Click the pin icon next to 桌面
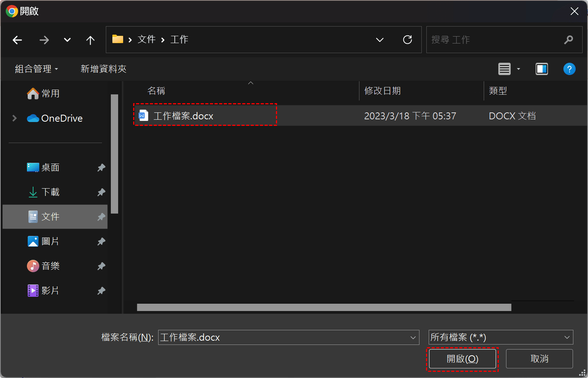 [x=101, y=167]
